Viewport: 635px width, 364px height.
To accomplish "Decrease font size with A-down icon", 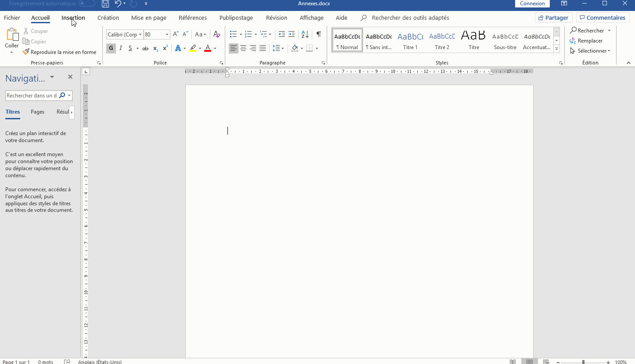I will click(186, 34).
